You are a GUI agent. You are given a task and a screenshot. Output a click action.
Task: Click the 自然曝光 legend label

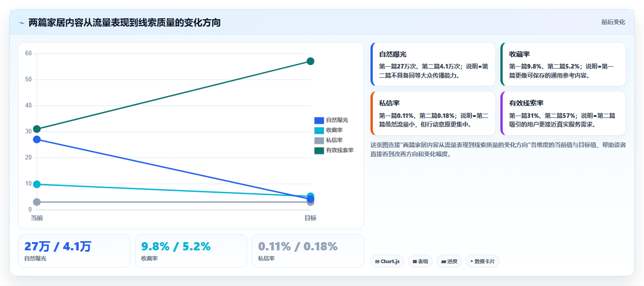coord(337,120)
